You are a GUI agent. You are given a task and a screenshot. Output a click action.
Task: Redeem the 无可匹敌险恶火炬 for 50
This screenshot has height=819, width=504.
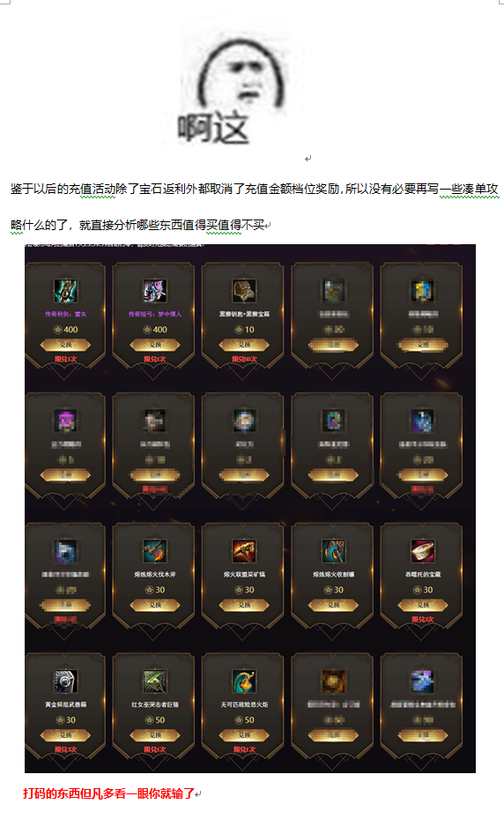click(x=244, y=735)
